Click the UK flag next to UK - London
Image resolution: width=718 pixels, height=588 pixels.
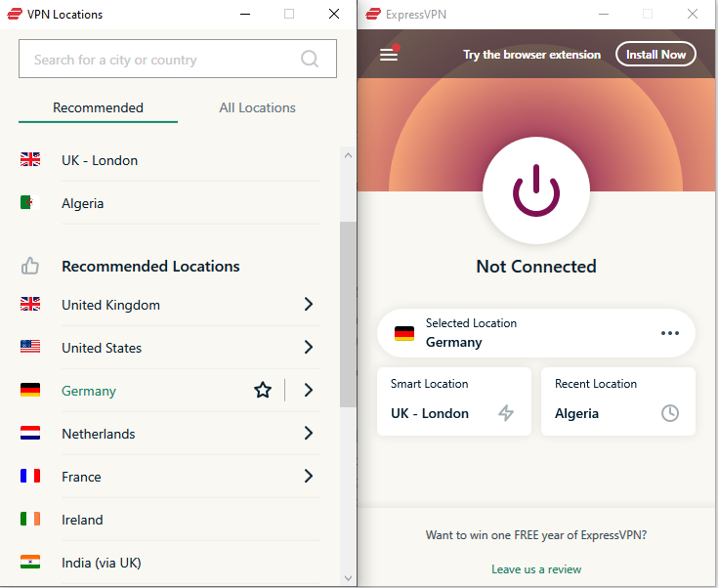tap(30, 159)
